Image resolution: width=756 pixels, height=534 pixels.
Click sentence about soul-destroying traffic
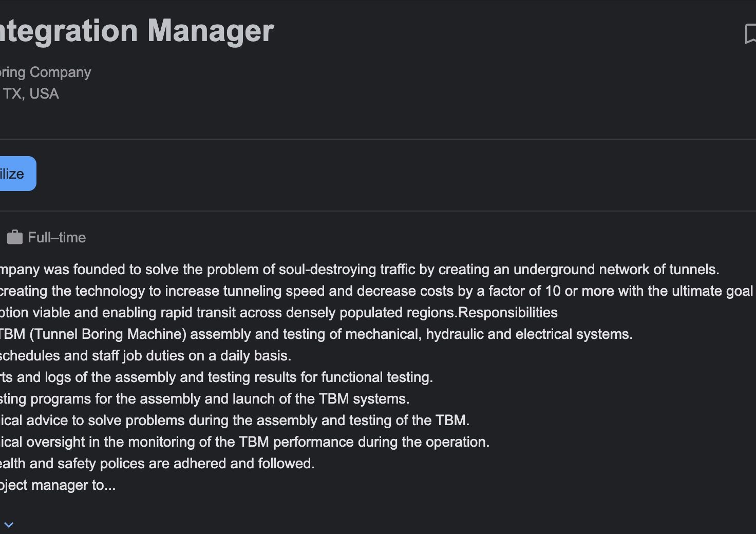(360, 269)
